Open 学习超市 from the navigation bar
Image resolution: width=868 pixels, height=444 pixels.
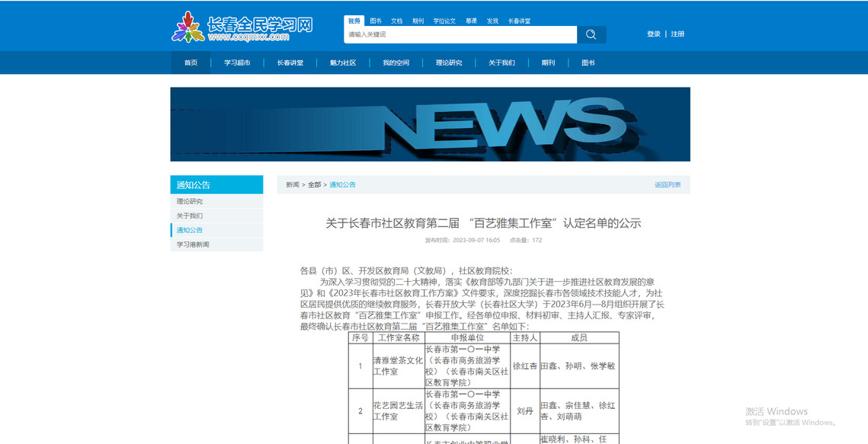point(237,62)
